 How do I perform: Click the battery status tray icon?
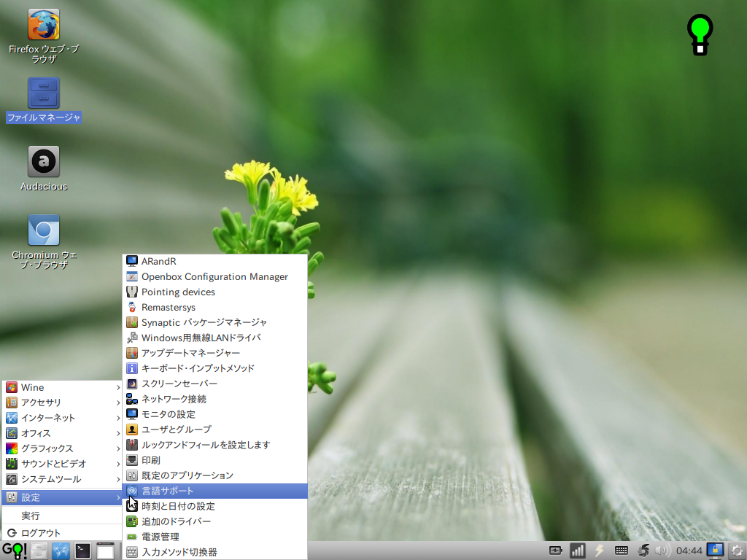pos(555,551)
